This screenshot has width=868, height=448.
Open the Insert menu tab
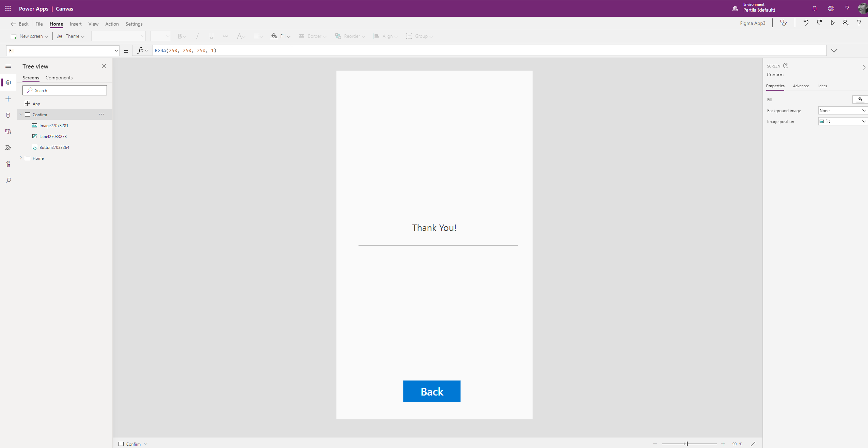(x=76, y=24)
